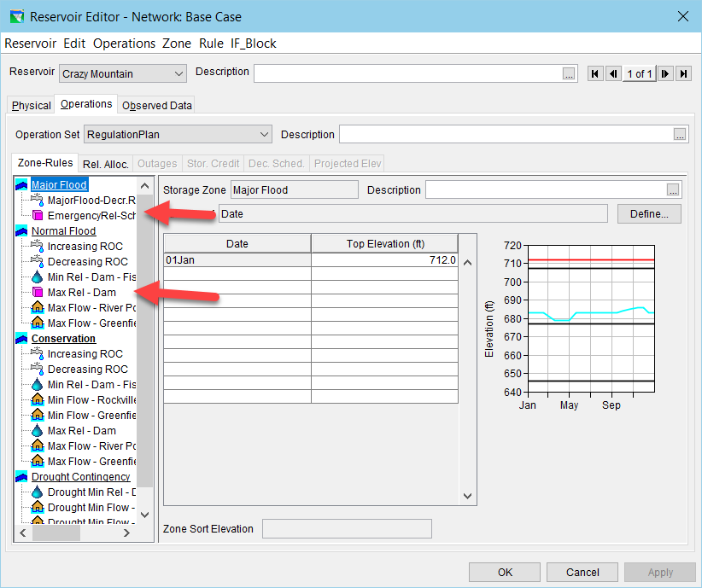This screenshot has height=588, width=702.
Task: Click the Top Elevation (ft) column header
Action: (385, 244)
